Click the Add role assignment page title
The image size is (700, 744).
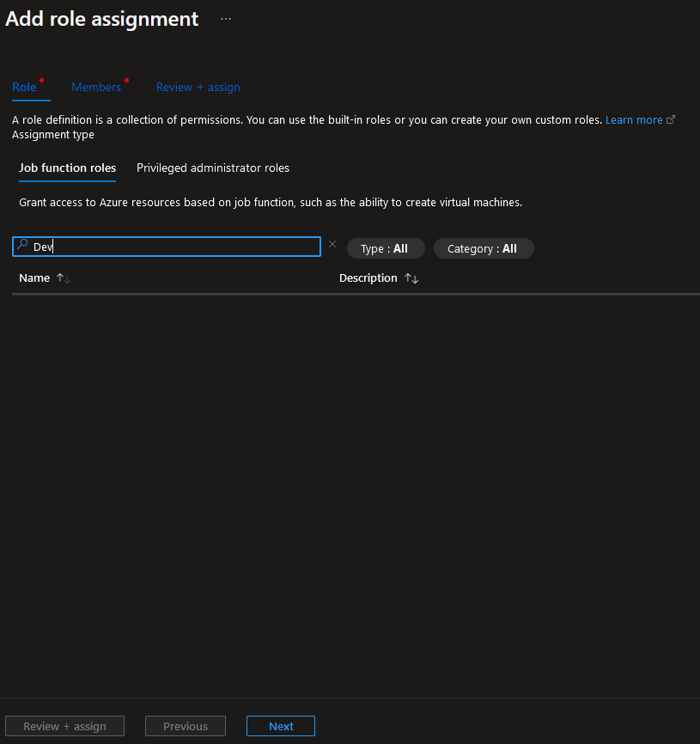click(x=102, y=19)
